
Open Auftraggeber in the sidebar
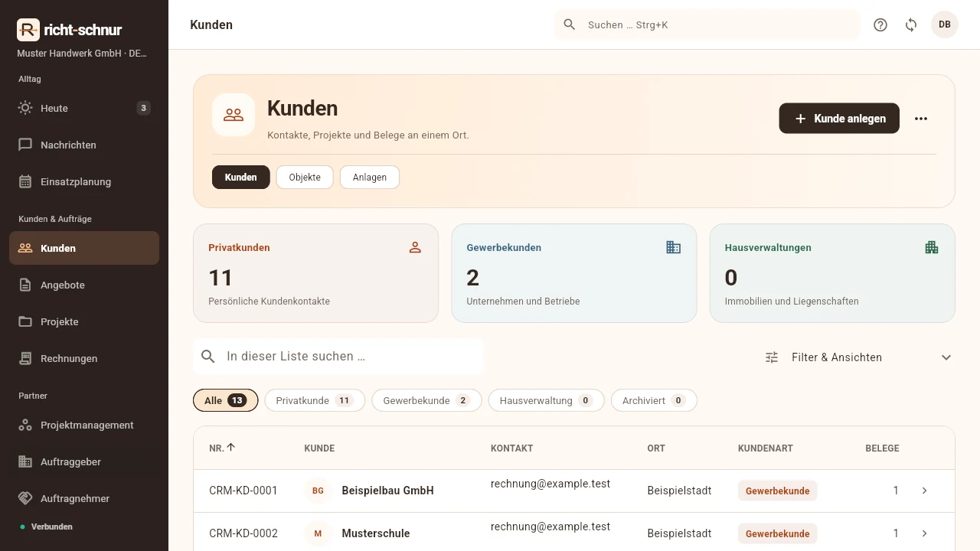(x=84, y=461)
